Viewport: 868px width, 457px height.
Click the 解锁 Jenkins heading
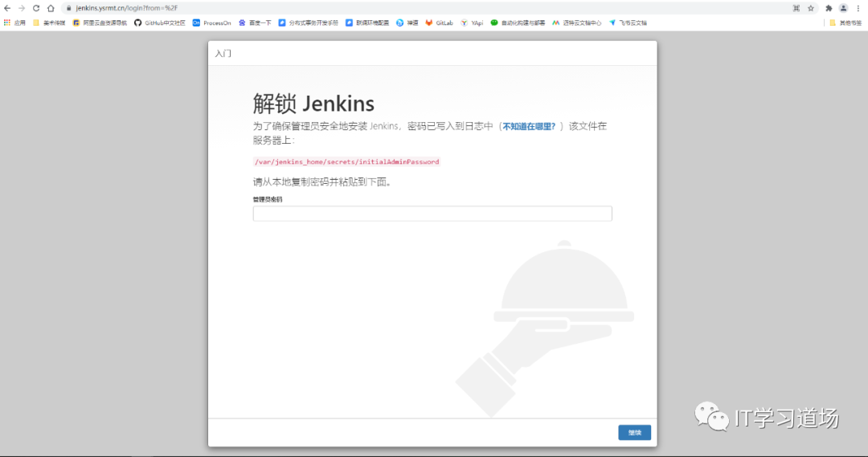313,104
